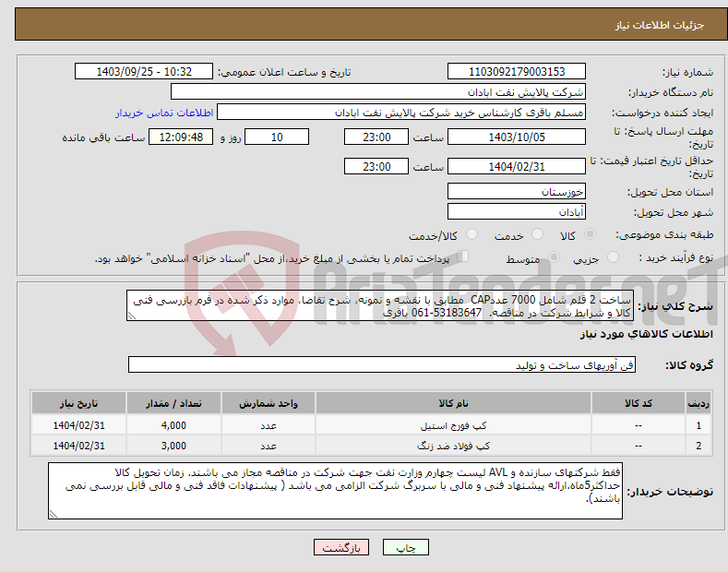Click the date cell in row 1
Screen dimensions: 728x572
pos(79,425)
